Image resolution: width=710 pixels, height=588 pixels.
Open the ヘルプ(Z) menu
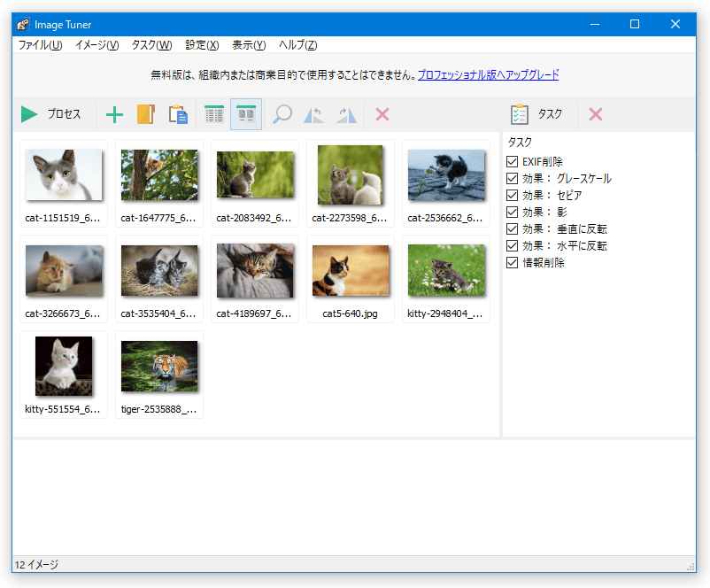[297, 45]
